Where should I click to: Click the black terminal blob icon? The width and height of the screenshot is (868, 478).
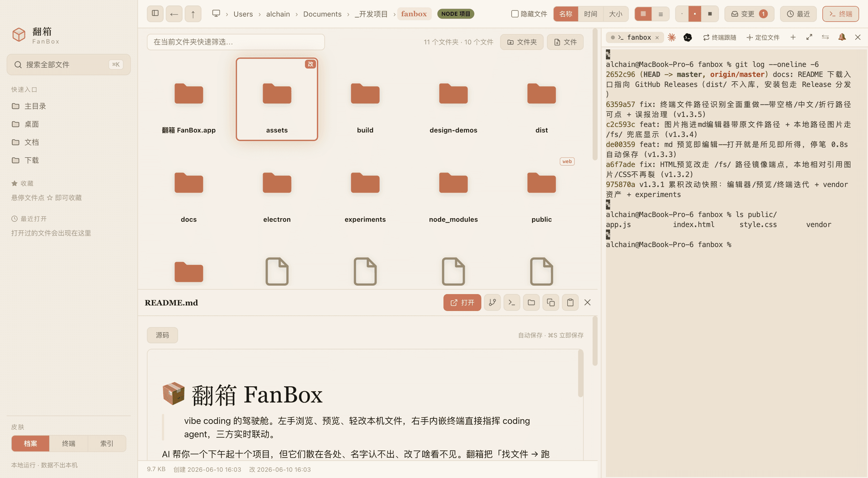click(688, 37)
